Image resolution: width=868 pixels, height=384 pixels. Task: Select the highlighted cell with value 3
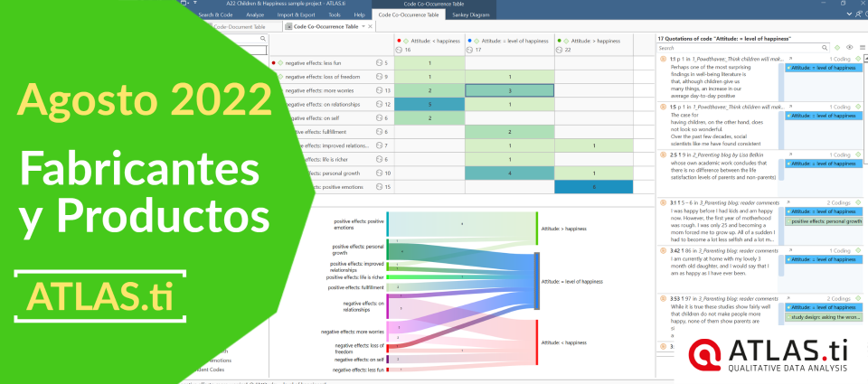509,90
